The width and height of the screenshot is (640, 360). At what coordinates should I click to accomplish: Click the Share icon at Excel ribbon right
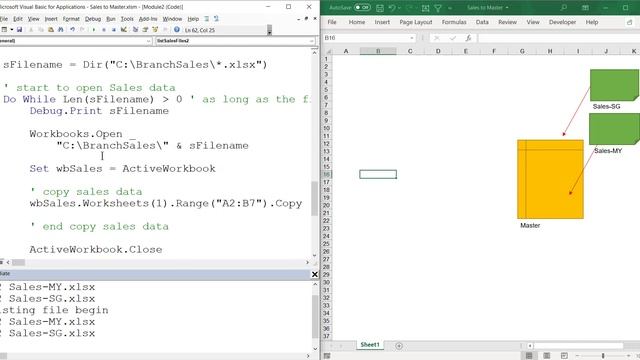[x=629, y=22]
